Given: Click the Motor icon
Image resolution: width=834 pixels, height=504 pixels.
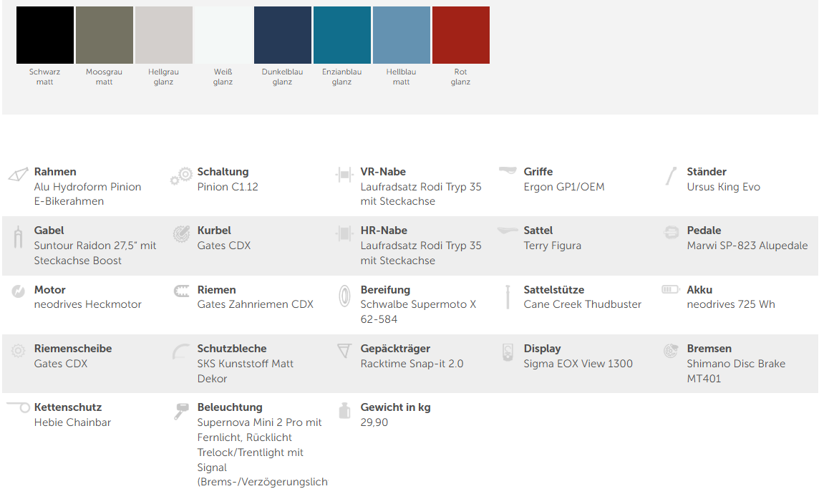Looking at the screenshot, I should 17,291.
